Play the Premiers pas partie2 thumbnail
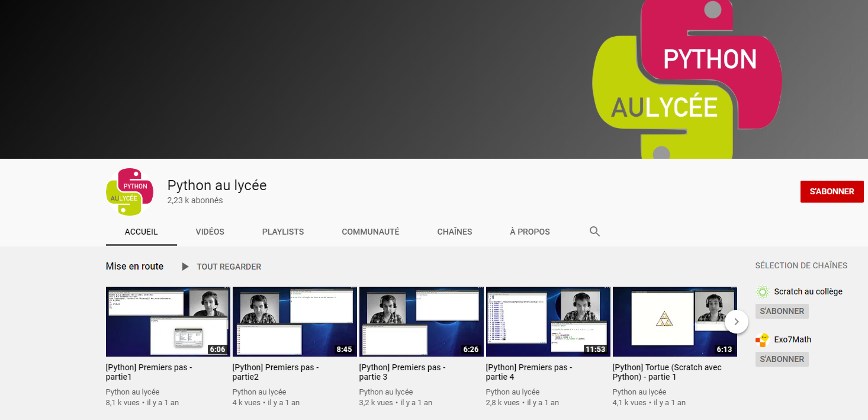Image resolution: width=868 pixels, height=420 pixels. pos(295,322)
